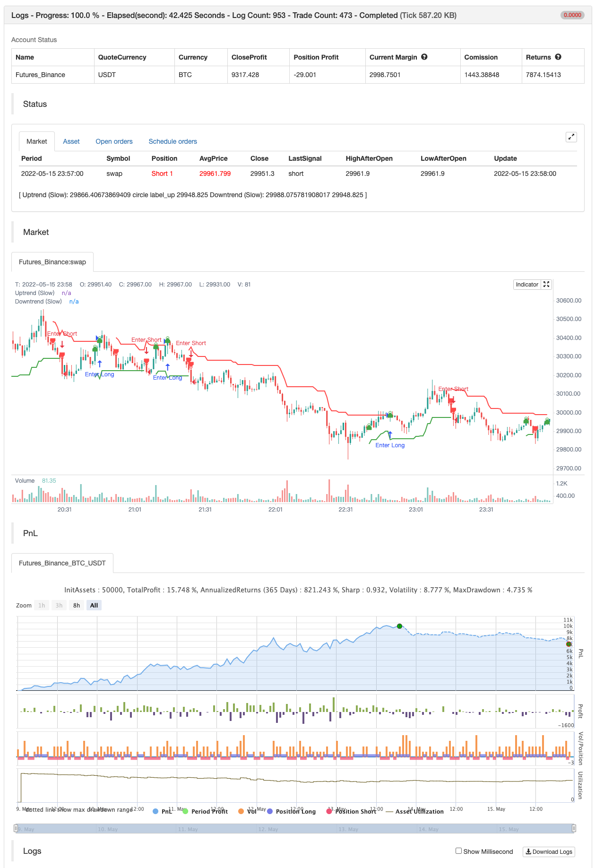Screen dimensions: 595x868
Task: Click the Uptrend (Slow) indicator label
Action: [x=34, y=293]
